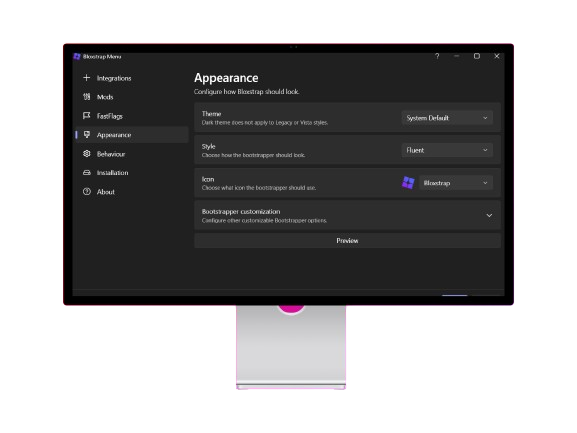Maximize the Bloxstrap Menu window
Viewport: 577px width, 433px height.
coord(477,56)
